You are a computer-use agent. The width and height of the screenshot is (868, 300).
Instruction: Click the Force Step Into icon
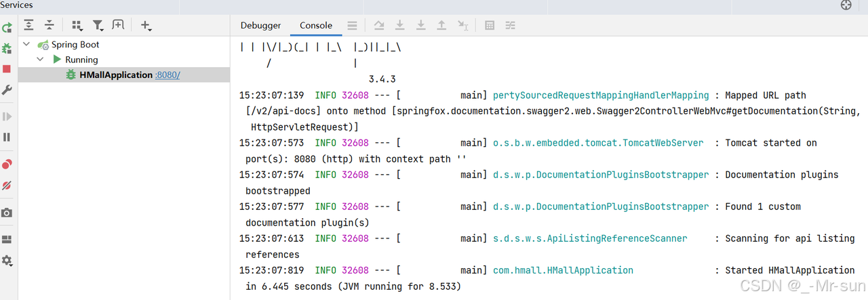click(421, 25)
